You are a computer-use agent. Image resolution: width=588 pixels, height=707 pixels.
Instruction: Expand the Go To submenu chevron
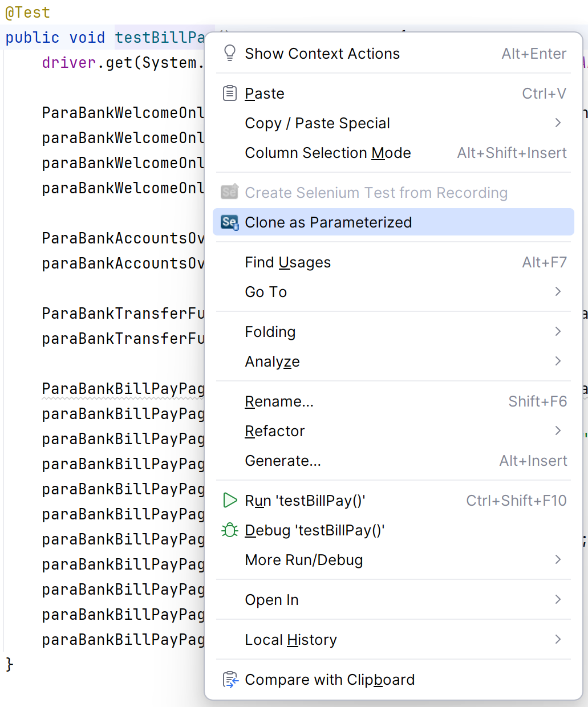(x=558, y=291)
